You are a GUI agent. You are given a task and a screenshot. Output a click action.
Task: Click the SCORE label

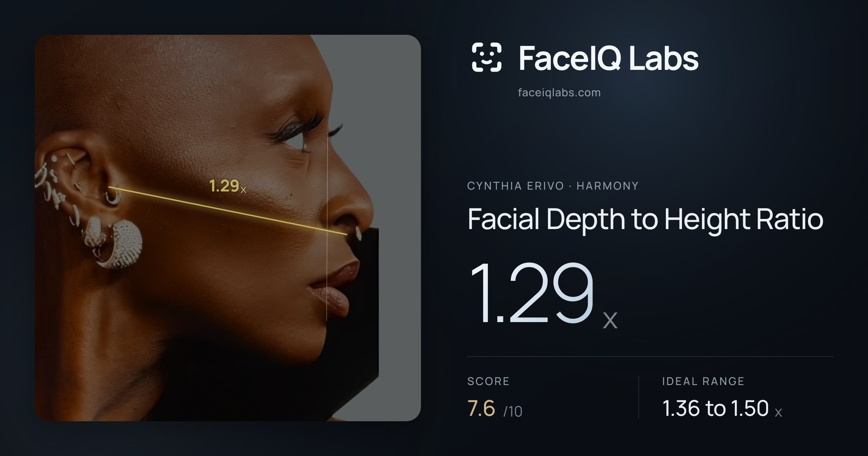[x=488, y=381]
